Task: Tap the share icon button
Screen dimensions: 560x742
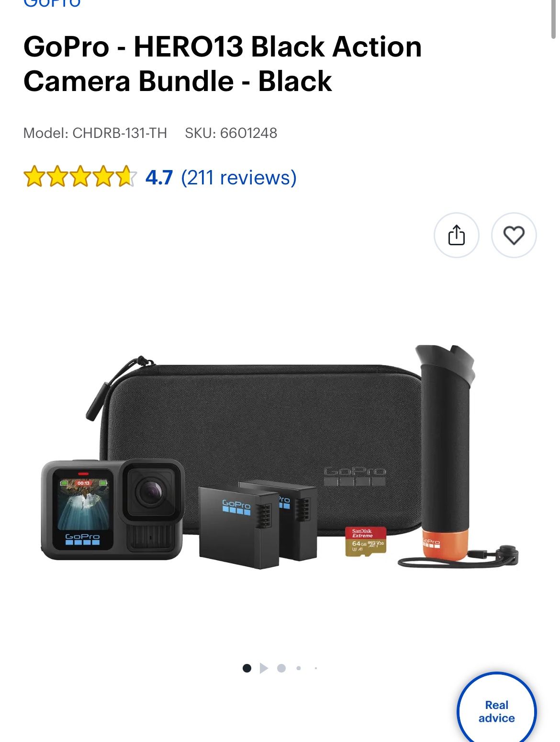Action: 456,235
